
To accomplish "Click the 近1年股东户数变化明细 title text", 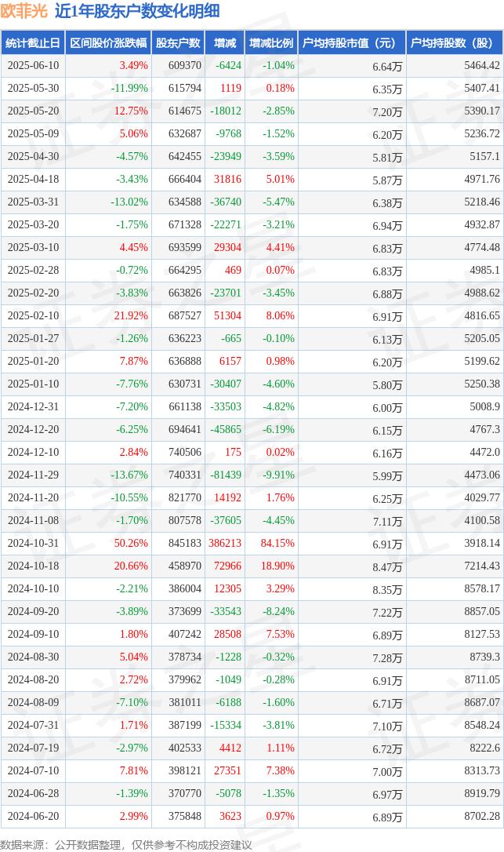I will 137,11.
